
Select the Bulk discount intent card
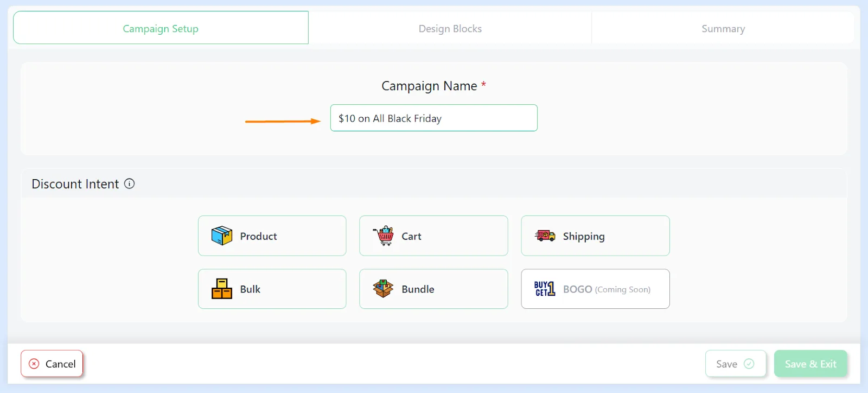(x=272, y=289)
